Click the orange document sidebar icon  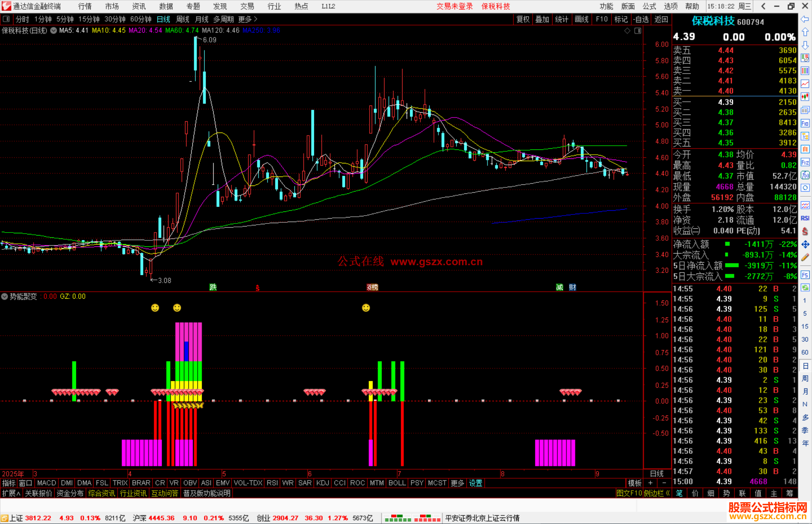805,149
